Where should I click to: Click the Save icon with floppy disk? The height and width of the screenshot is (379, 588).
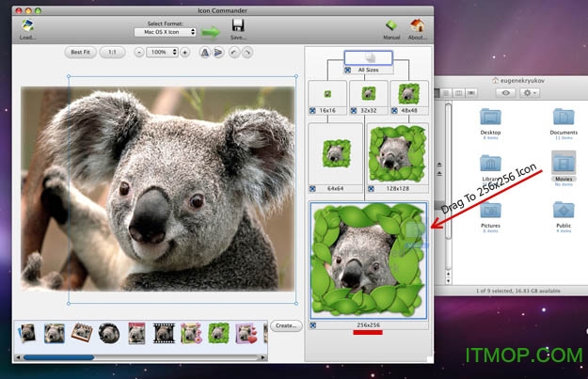click(x=238, y=25)
